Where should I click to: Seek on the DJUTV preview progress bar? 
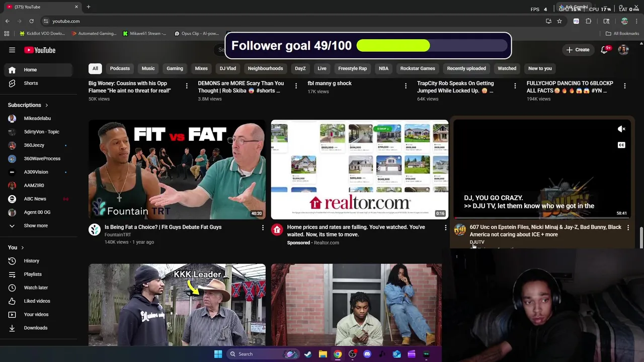(x=542, y=218)
